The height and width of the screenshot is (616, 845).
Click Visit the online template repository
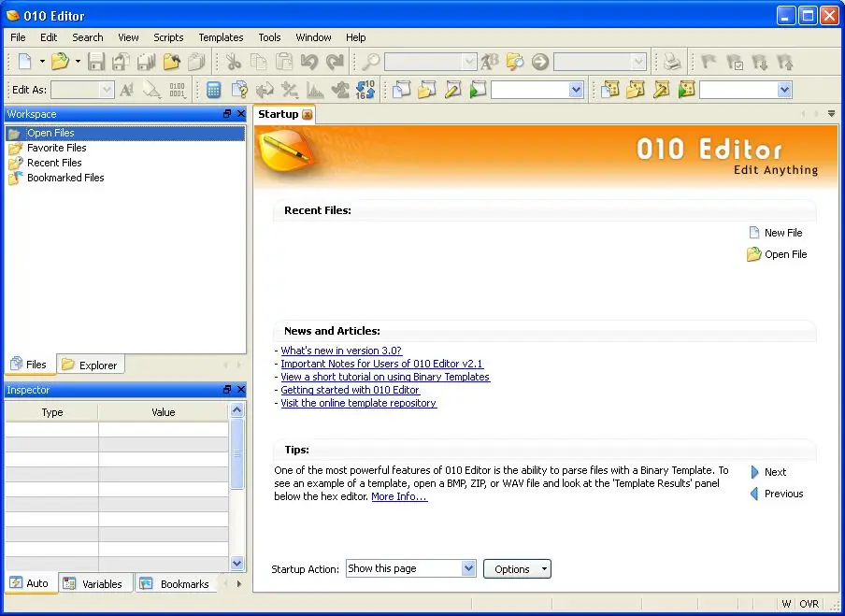point(358,403)
